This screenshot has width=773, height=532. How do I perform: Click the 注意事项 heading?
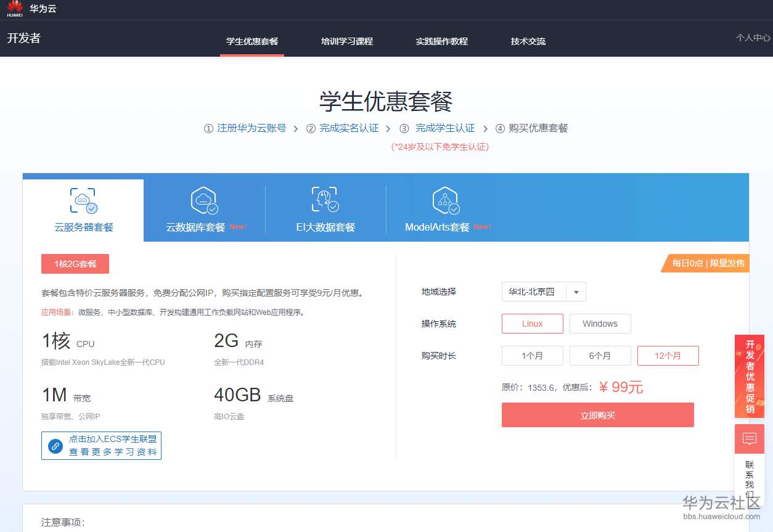63,522
